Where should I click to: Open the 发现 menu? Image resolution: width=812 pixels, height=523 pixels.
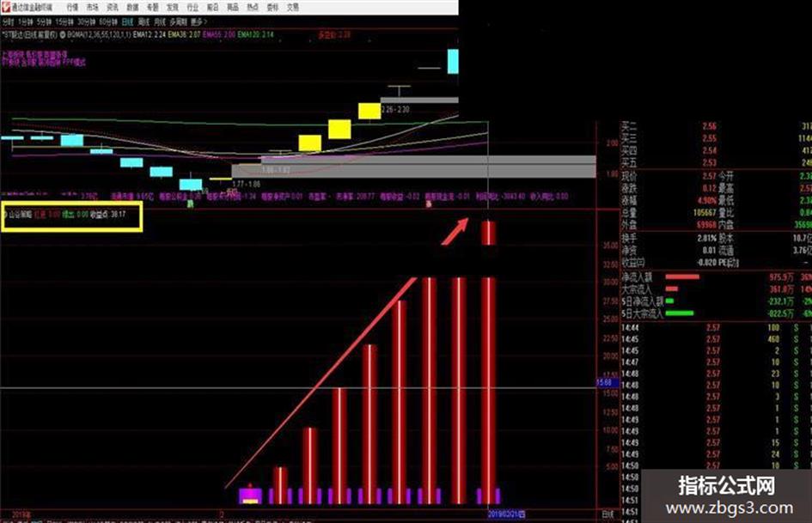173,7
